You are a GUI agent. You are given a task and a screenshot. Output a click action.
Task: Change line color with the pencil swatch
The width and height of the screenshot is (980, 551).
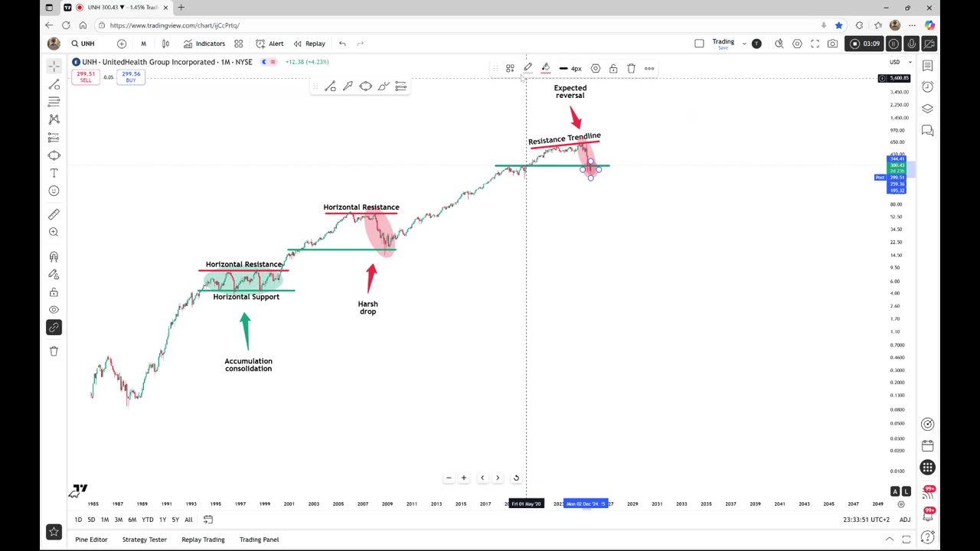coord(528,69)
